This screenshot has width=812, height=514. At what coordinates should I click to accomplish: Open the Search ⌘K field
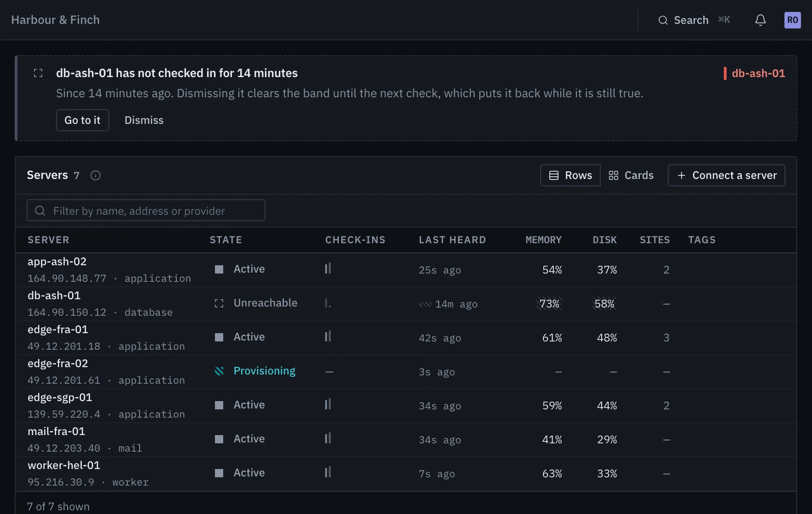click(x=694, y=20)
